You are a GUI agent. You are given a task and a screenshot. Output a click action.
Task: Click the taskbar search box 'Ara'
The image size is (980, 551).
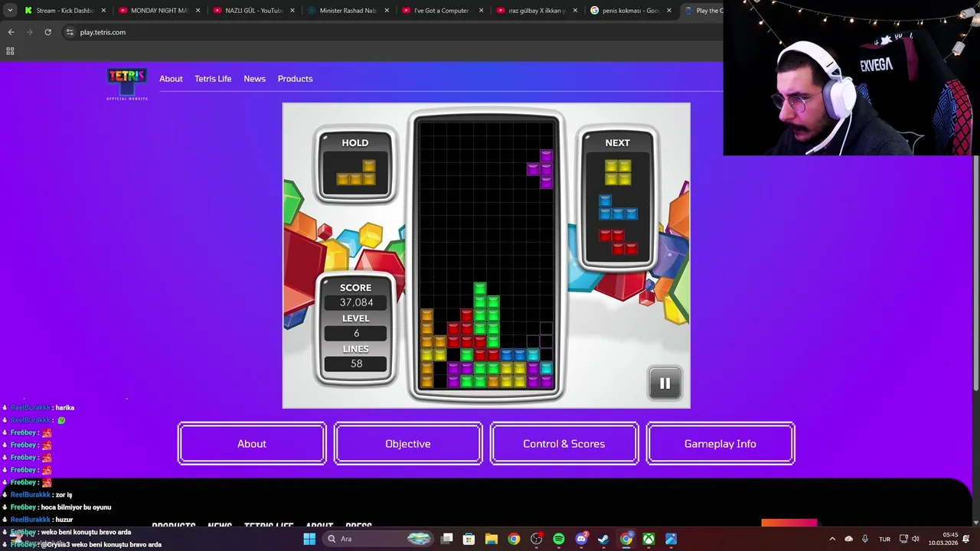tap(379, 539)
